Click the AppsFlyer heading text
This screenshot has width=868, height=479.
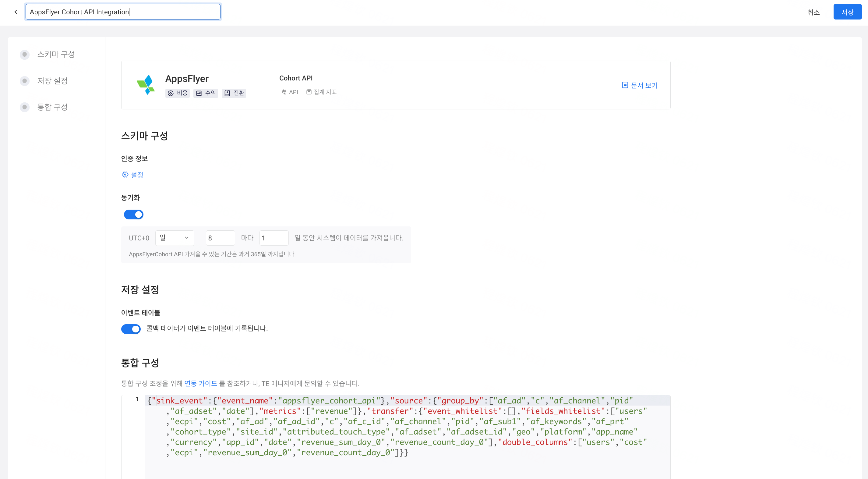187,79
